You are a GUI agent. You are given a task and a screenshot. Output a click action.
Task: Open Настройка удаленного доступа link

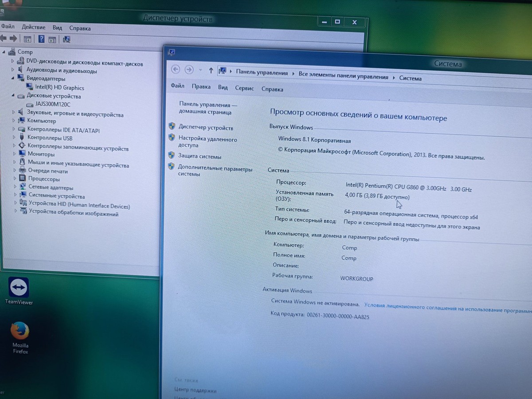pos(207,142)
